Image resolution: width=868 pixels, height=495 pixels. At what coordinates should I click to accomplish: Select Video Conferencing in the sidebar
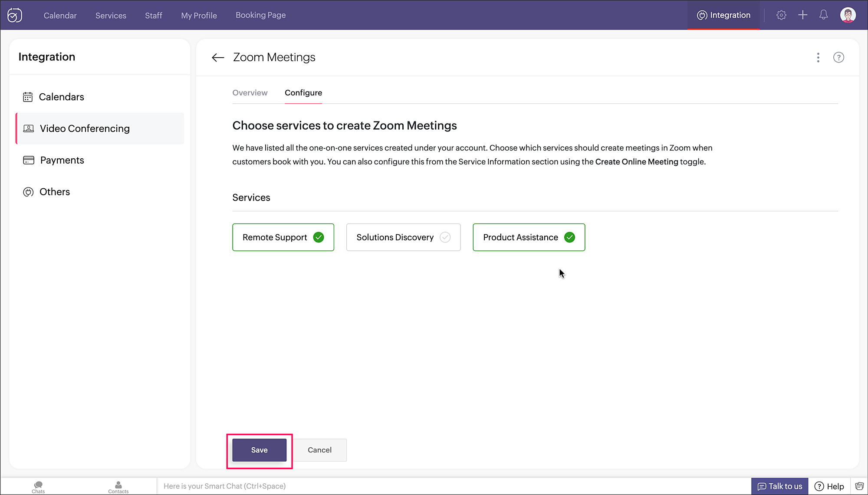point(100,128)
